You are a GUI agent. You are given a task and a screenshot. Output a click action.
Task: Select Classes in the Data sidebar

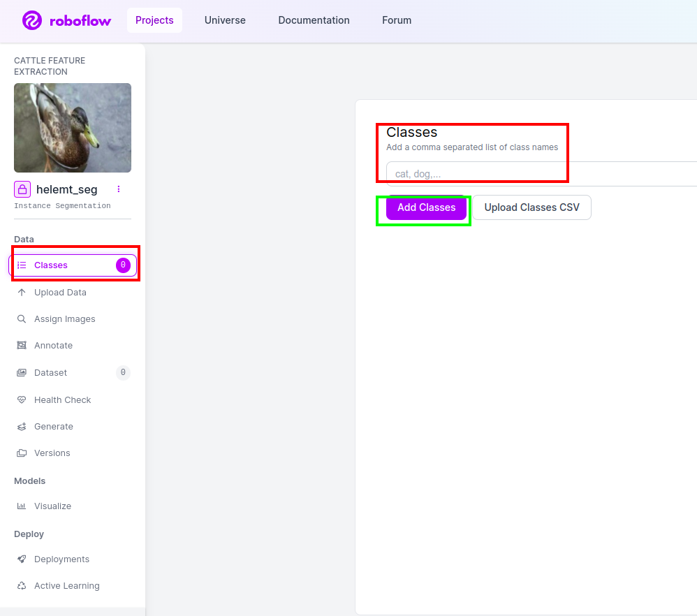(x=73, y=265)
